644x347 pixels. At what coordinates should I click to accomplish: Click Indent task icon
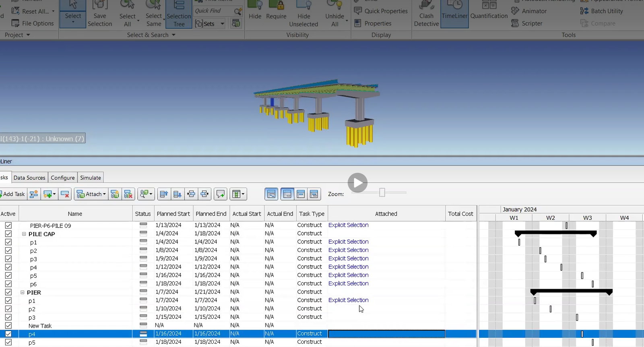point(191,194)
